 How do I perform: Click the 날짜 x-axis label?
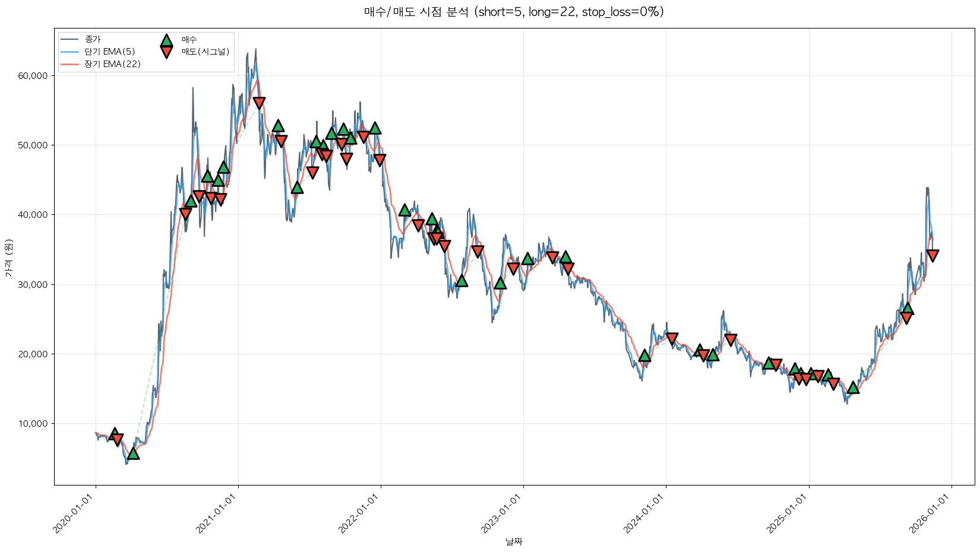[x=514, y=541]
